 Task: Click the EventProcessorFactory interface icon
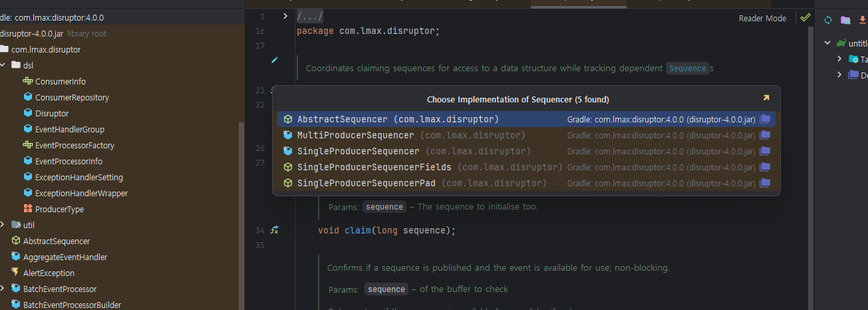[28, 145]
